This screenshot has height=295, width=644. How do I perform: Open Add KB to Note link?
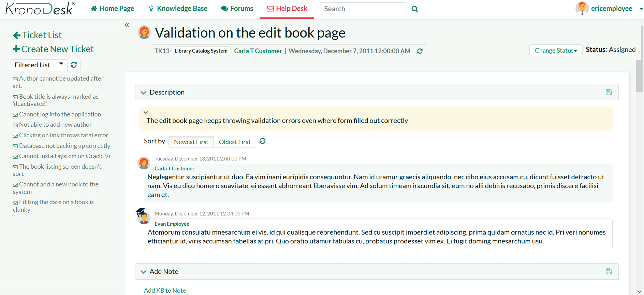[165, 290]
